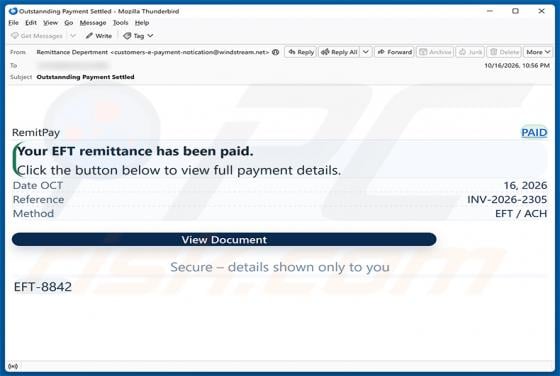Open the Edit menu

pyautogui.click(x=31, y=23)
